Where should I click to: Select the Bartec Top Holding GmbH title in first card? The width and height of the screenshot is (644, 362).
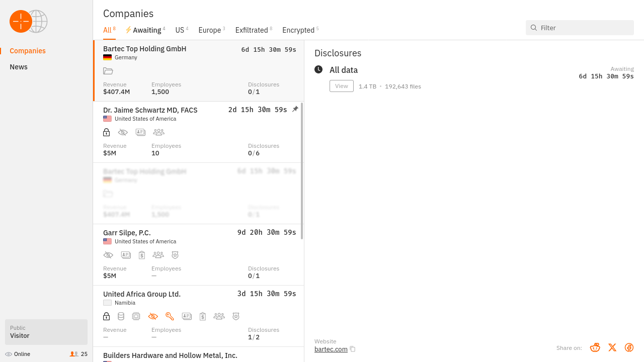[145, 49]
